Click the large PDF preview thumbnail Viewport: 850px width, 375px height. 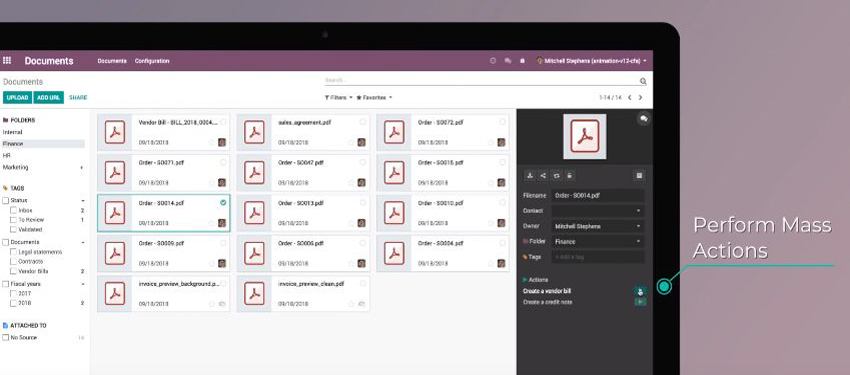pos(585,137)
